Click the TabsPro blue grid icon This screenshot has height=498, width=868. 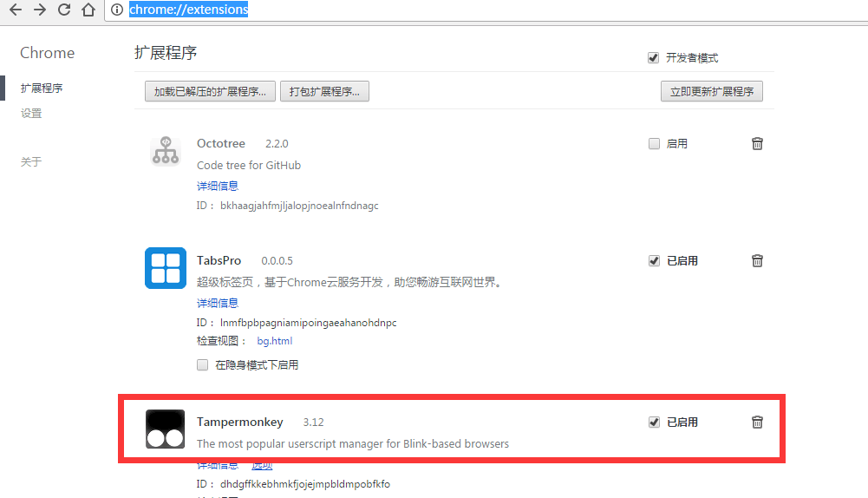166,268
